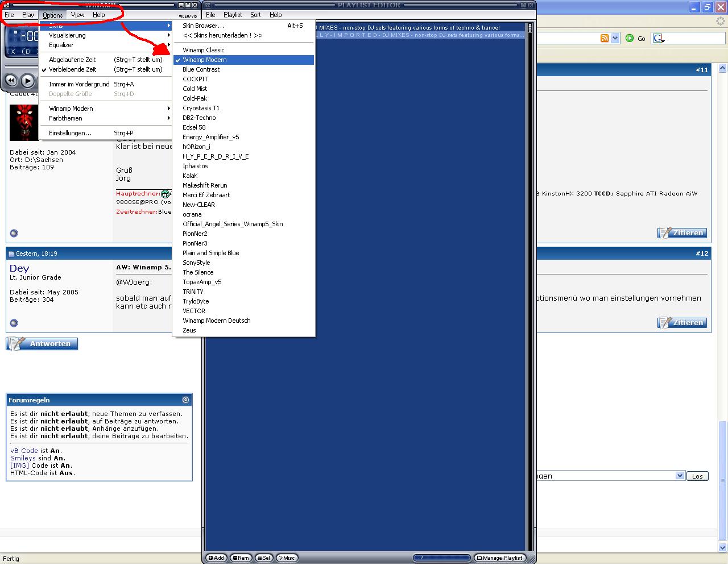Select the Zeus skin
The width and height of the screenshot is (728, 582).
[243, 330]
